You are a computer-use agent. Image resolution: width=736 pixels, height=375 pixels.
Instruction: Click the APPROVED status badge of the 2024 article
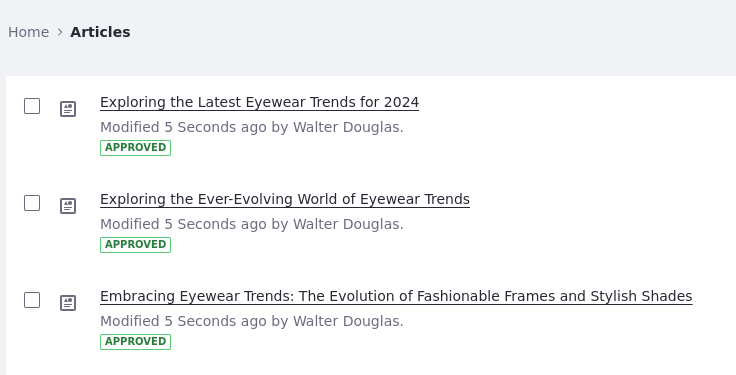pyautogui.click(x=135, y=147)
